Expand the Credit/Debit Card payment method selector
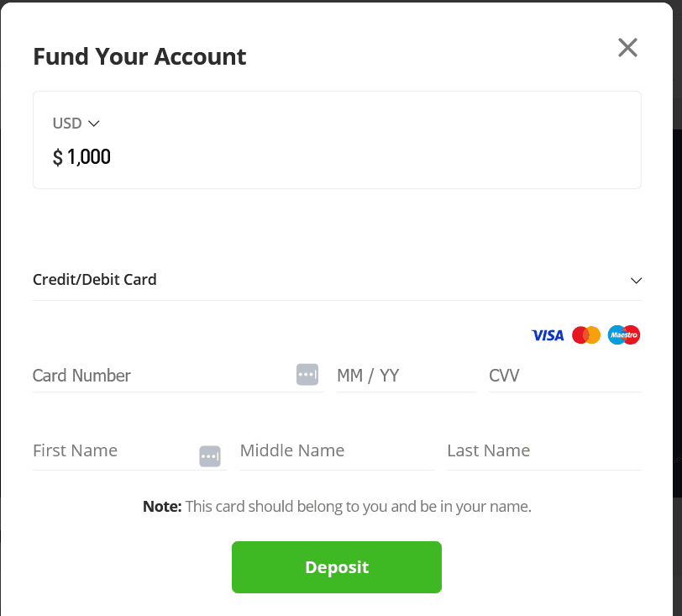The image size is (682, 616). [336, 280]
